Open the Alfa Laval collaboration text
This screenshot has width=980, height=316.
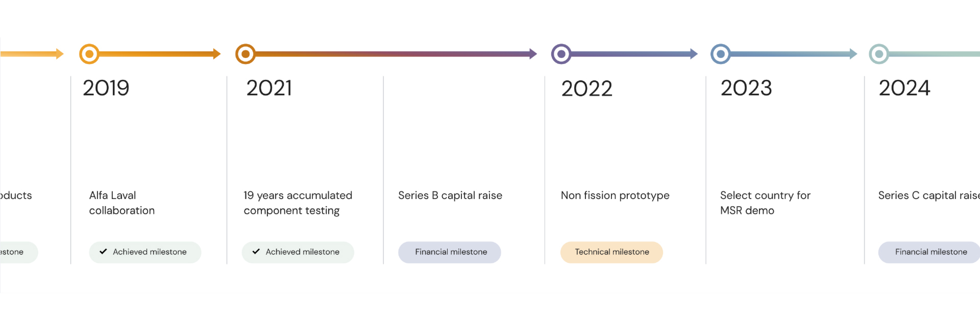pos(122,203)
